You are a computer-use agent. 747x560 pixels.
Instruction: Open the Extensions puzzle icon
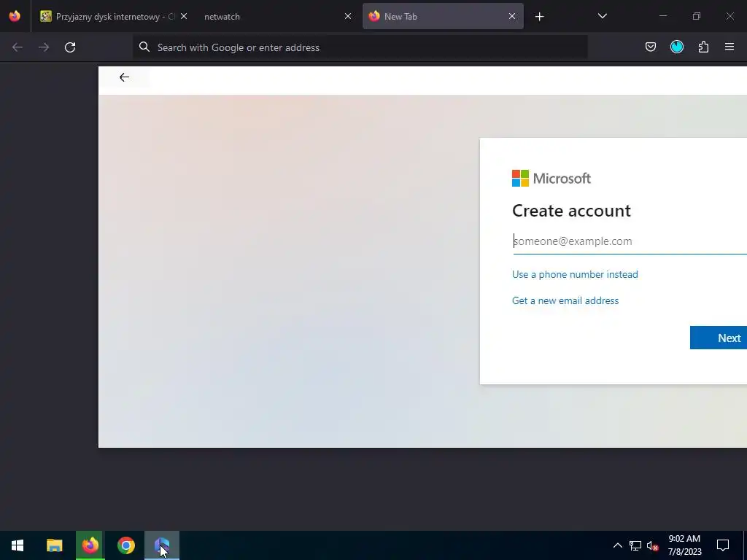(703, 47)
